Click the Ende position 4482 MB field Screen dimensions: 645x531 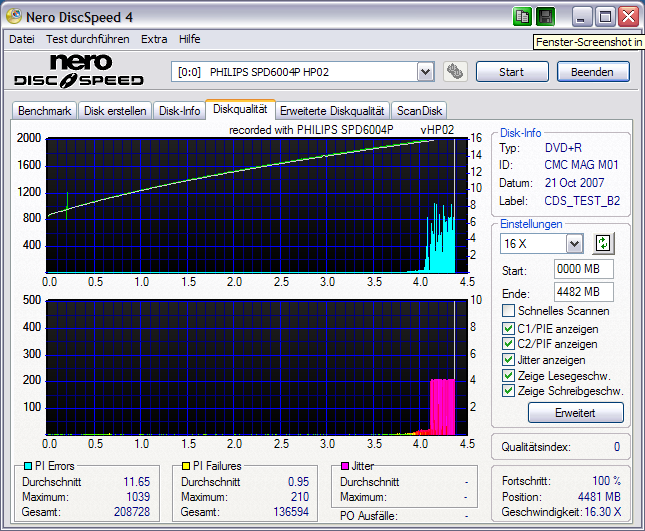(583, 292)
